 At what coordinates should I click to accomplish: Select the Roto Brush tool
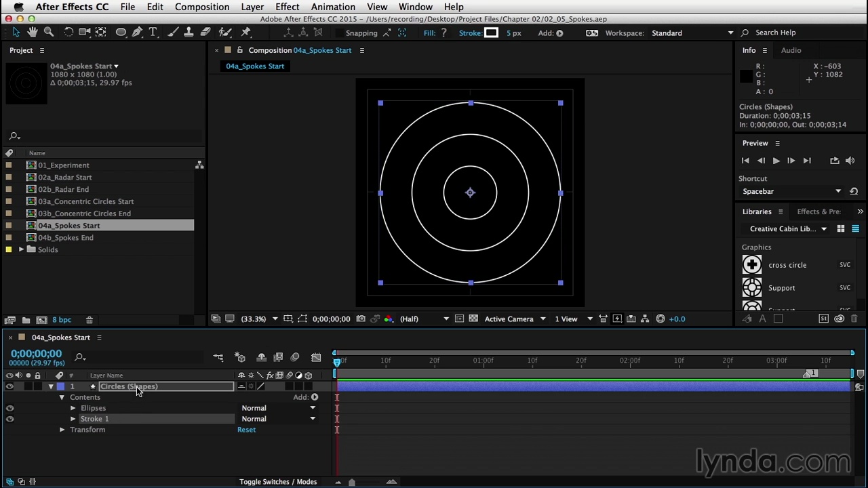[x=225, y=33]
